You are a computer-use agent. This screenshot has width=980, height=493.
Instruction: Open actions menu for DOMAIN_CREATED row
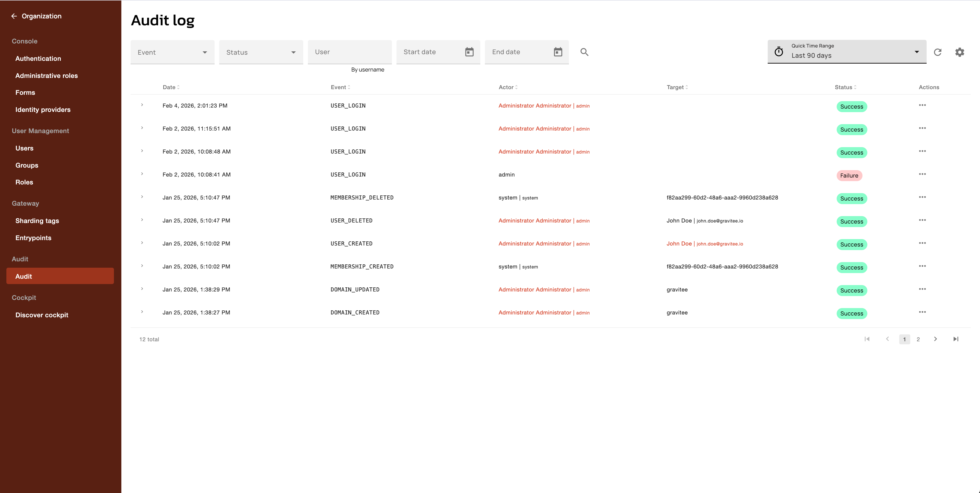tap(922, 312)
